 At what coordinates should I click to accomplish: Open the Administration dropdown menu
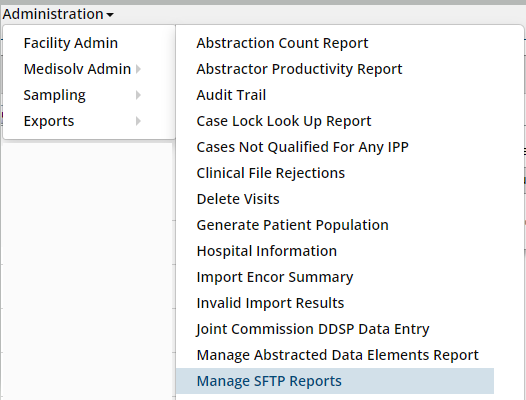tap(58, 14)
